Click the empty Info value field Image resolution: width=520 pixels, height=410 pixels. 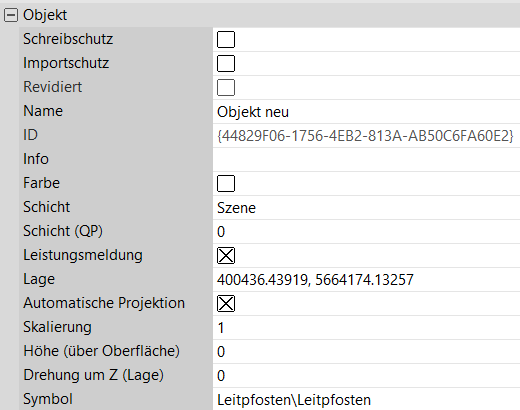(x=366, y=160)
